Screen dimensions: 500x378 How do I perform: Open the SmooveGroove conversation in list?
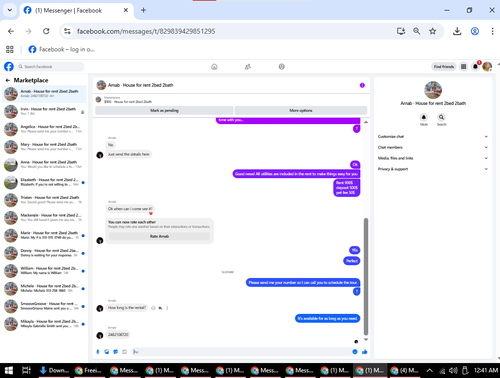44,306
